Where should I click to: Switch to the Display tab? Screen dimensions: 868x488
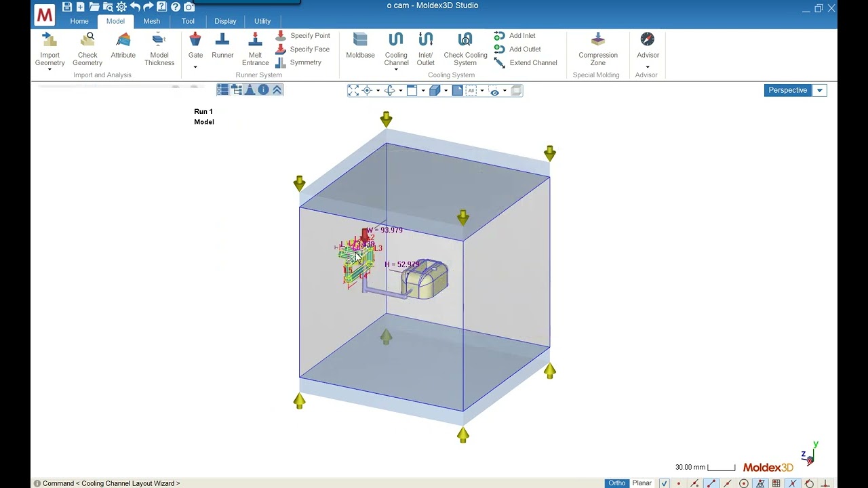tap(225, 21)
